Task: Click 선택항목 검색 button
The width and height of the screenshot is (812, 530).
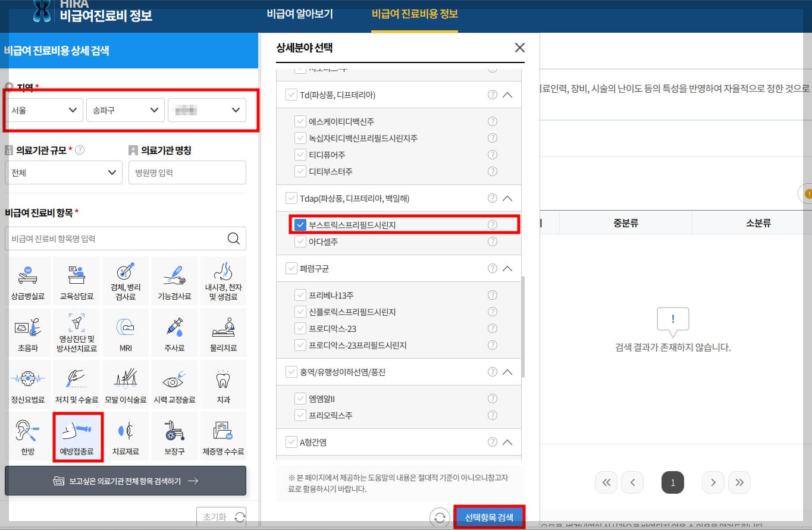Action: pyautogui.click(x=489, y=518)
